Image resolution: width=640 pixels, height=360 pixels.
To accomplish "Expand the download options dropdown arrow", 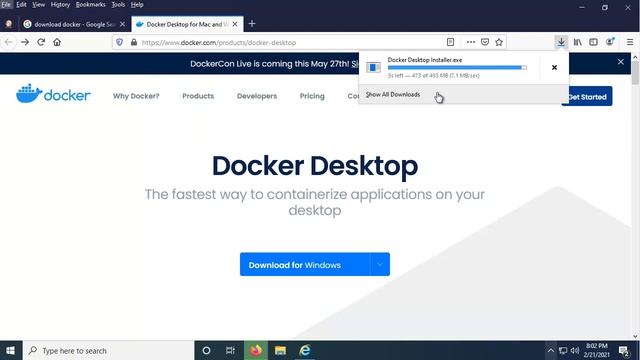I will (x=380, y=264).
